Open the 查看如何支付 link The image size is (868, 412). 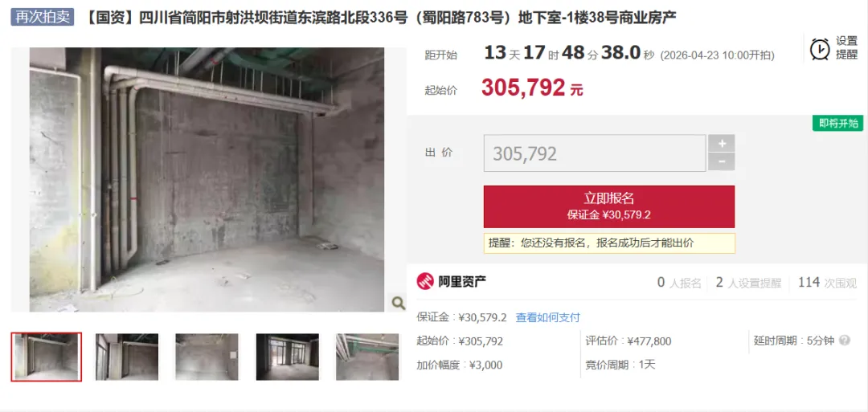pos(547,317)
